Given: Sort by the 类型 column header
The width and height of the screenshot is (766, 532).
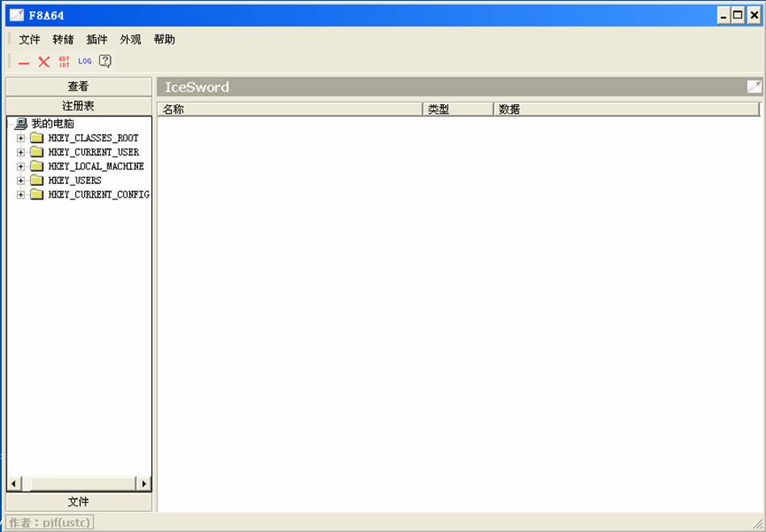Looking at the screenshot, I should [x=458, y=109].
